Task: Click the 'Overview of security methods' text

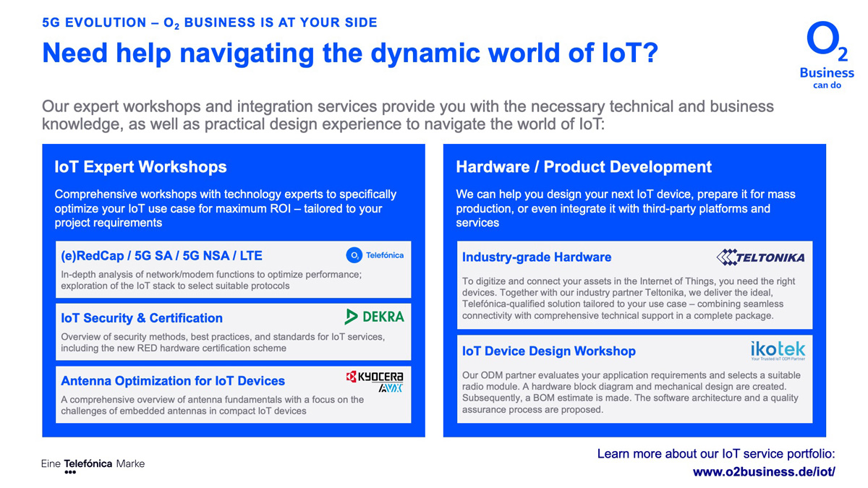Action: tap(223, 343)
